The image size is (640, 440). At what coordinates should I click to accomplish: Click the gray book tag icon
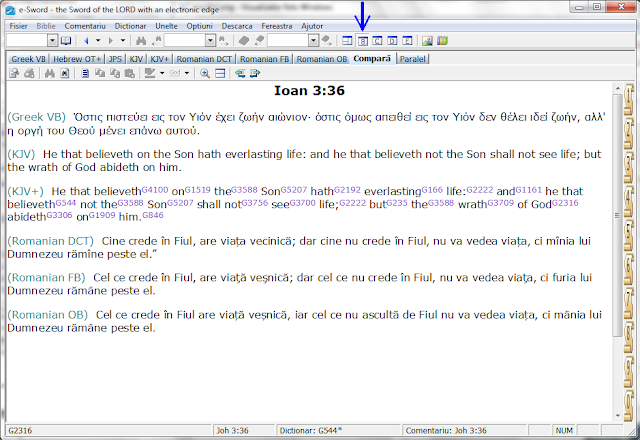tap(244, 40)
